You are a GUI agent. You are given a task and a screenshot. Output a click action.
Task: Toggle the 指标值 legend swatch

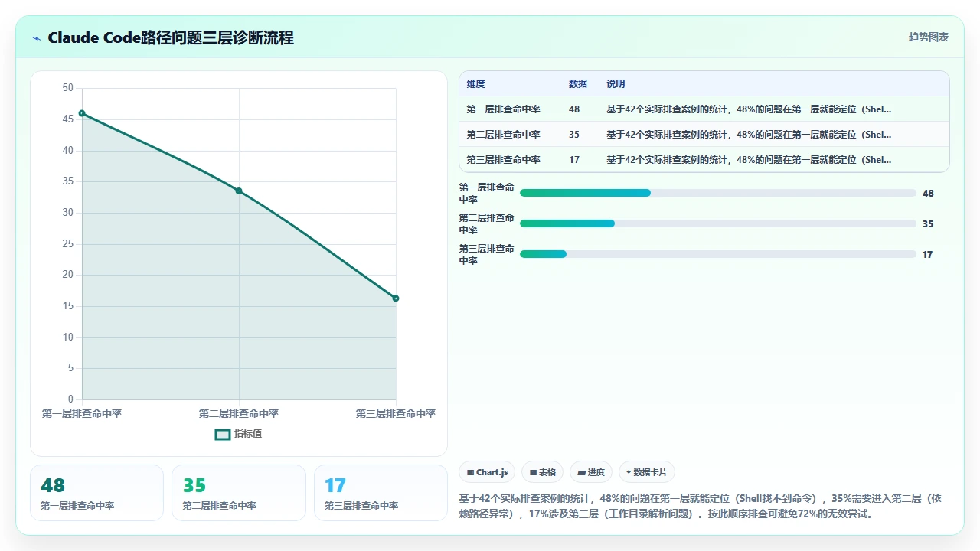223,434
